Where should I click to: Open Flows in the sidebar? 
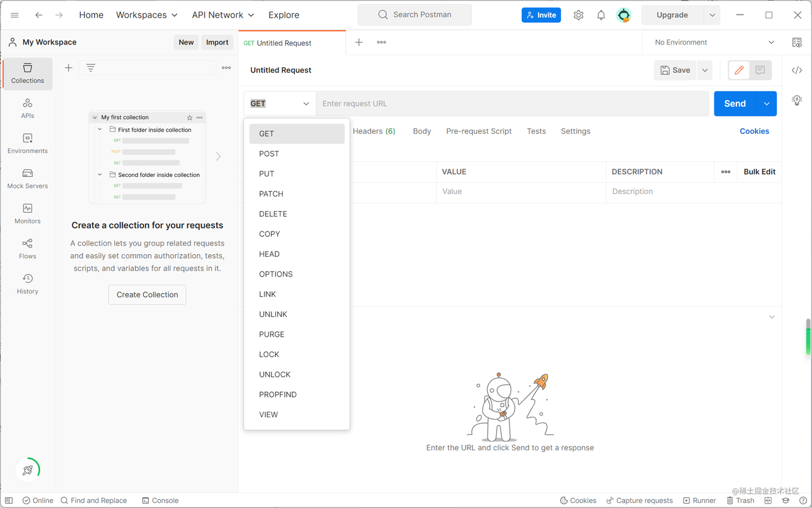28,249
